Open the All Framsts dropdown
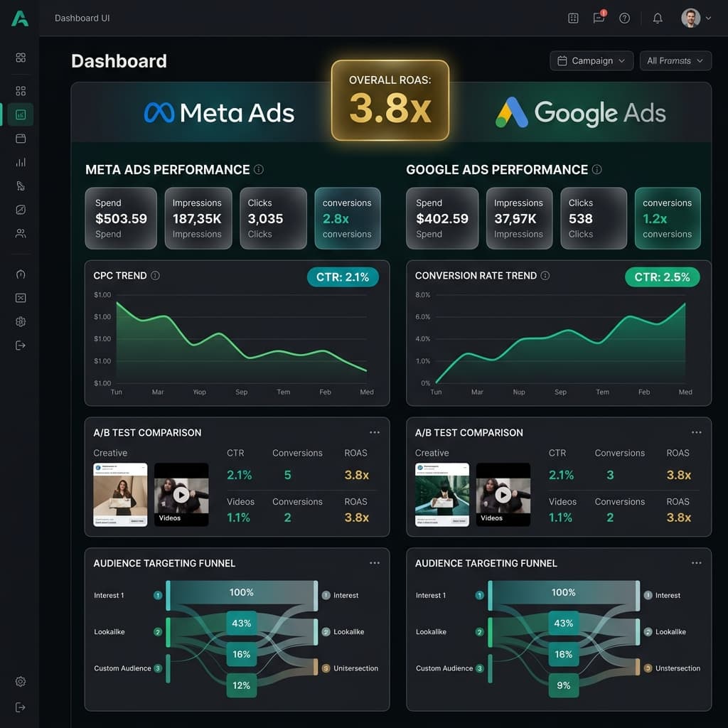 click(675, 61)
